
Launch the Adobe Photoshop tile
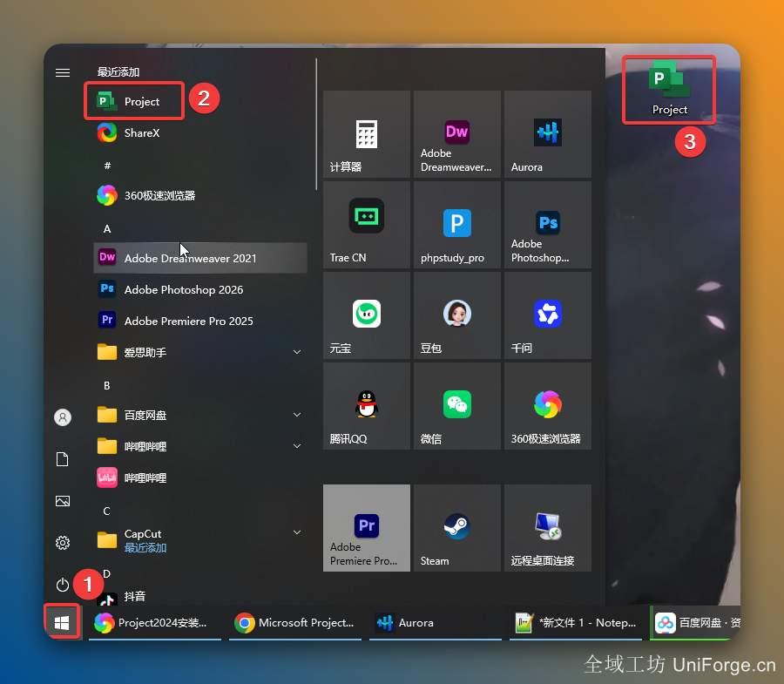548,225
